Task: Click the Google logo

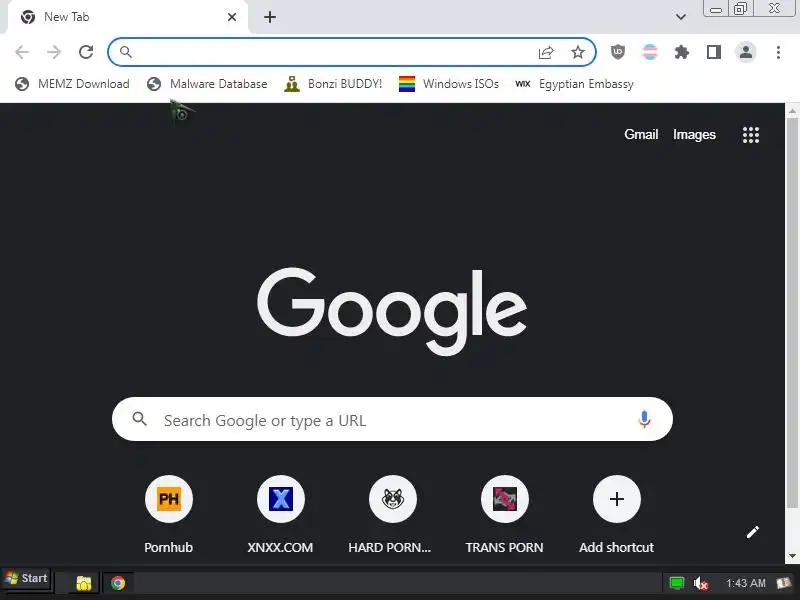Action: point(392,311)
